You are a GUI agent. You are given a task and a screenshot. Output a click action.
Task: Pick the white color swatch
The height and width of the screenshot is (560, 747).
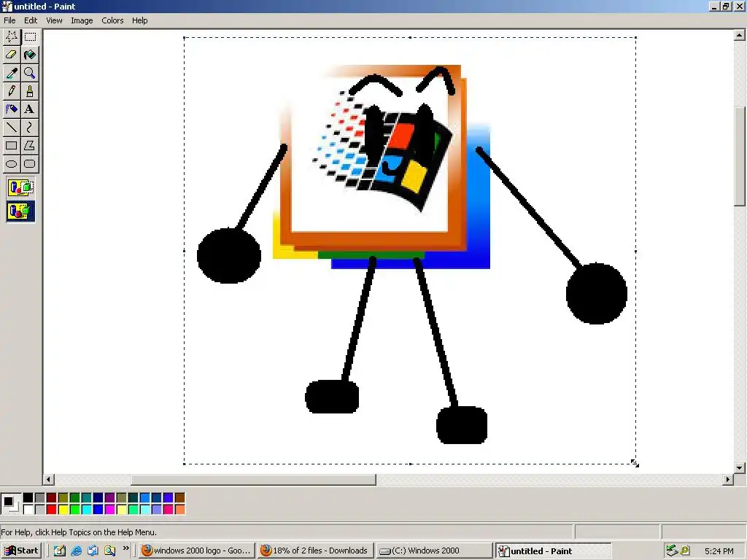point(28,509)
